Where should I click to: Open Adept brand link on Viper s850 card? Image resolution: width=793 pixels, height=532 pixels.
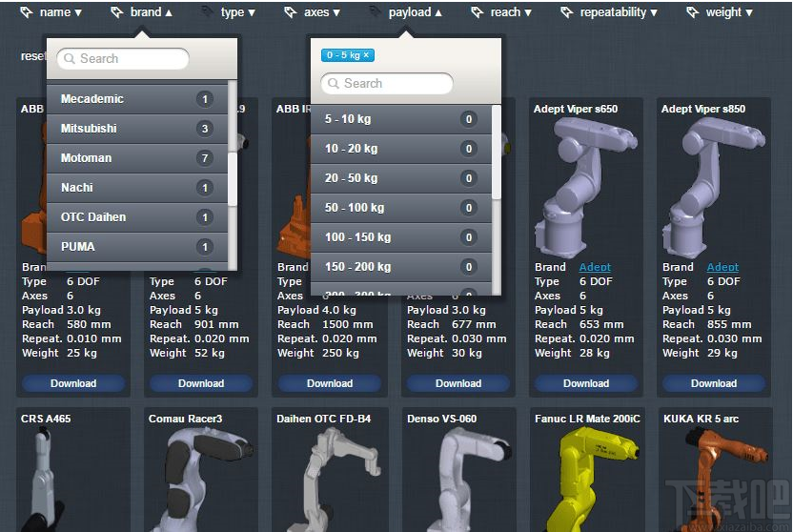722,267
